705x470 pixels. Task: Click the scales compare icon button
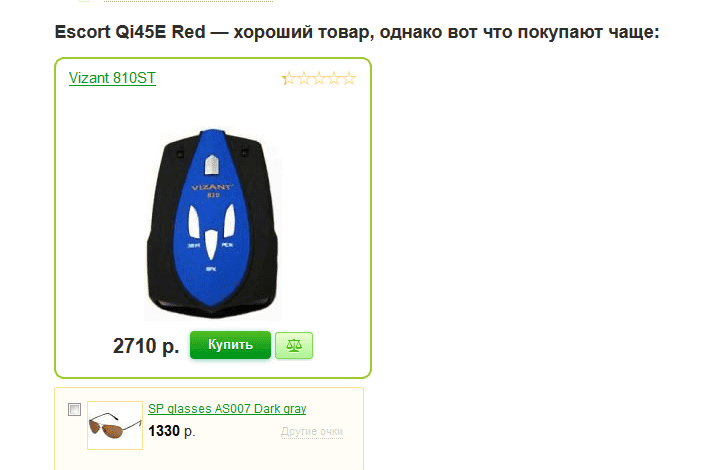pos(294,345)
